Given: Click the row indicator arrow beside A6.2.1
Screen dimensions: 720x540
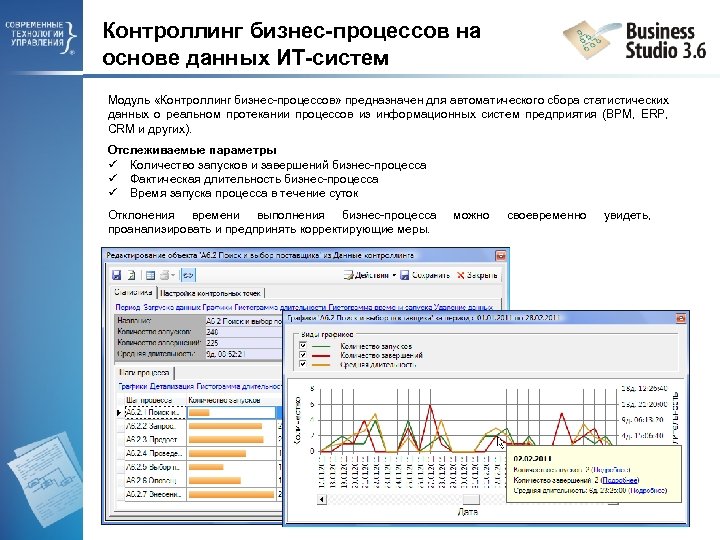Looking at the screenshot, I should click(x=119, y=413).
